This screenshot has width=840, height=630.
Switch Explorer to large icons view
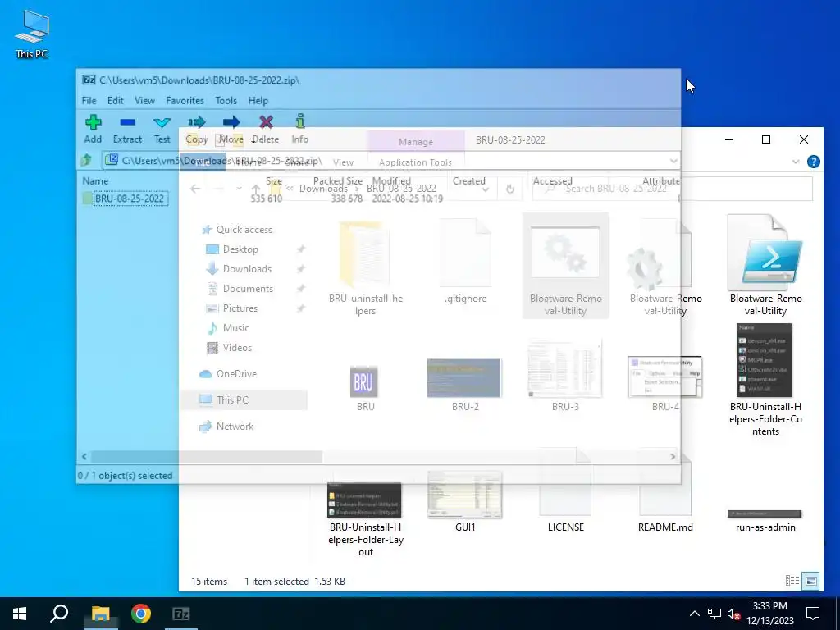point(811,581)
